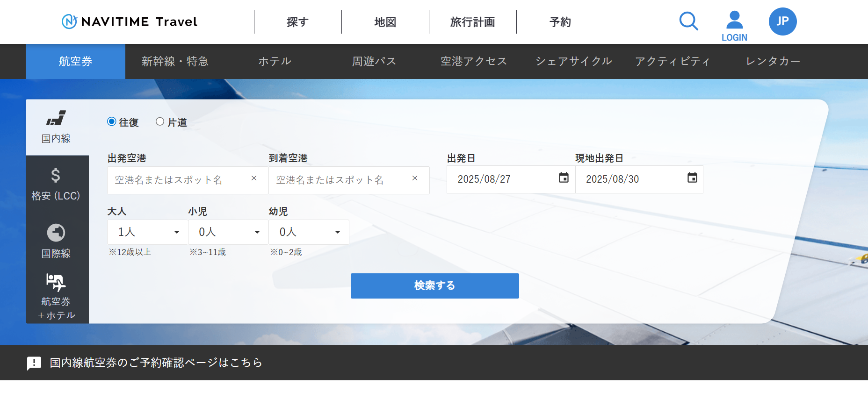
Task: Select the 格安 (LCC) dollar icon
Action: tap(56, 175)
